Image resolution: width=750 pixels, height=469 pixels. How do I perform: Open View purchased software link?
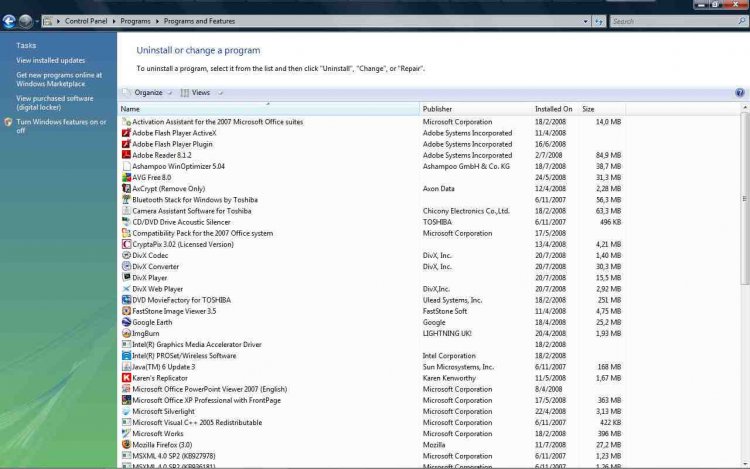pyautogui.click(x=55, y=103)
